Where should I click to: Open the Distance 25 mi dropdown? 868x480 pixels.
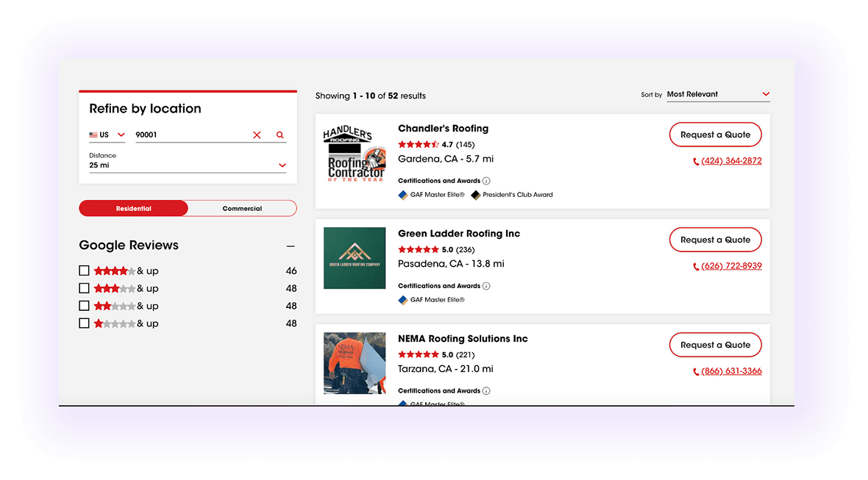click(188, 165)
